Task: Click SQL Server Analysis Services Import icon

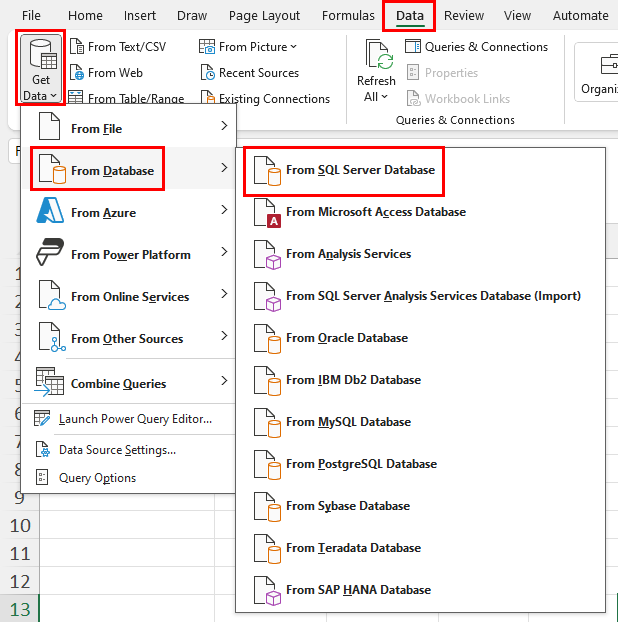Action: [x=267, y=297]
